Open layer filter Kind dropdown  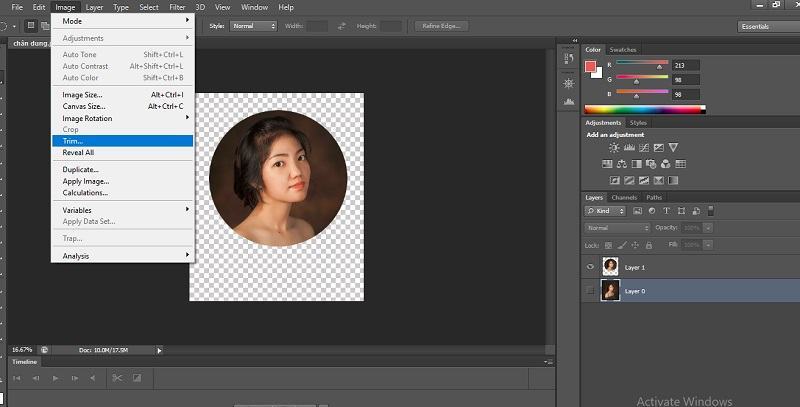point(605,211)
